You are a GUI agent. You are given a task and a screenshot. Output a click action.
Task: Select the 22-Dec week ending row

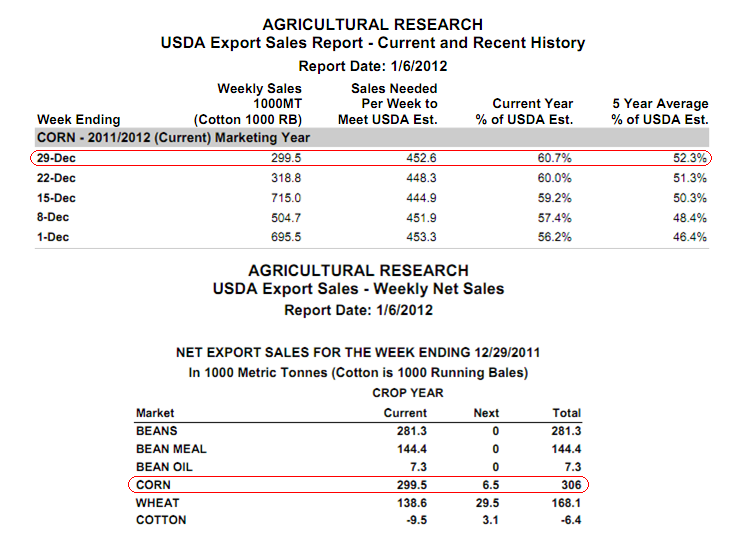pos(372,178)
